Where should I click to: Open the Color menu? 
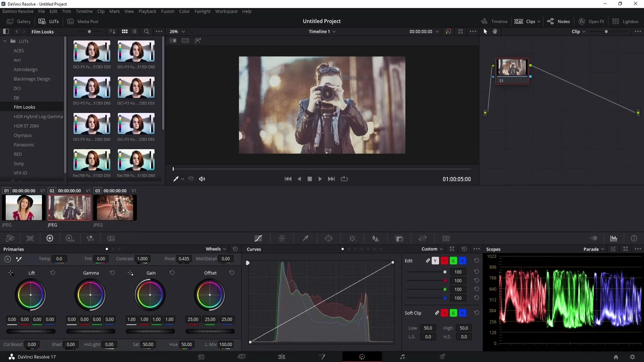[184, 11]
